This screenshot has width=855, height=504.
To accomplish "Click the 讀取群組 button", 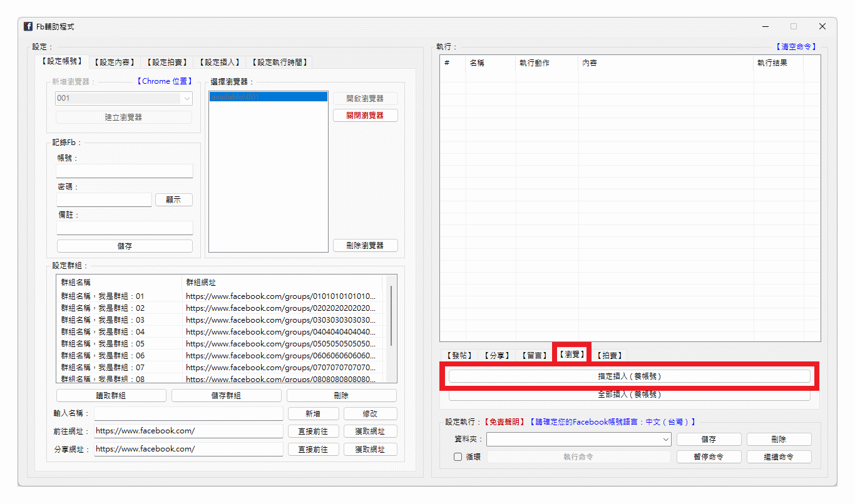I will coord(111,396).
